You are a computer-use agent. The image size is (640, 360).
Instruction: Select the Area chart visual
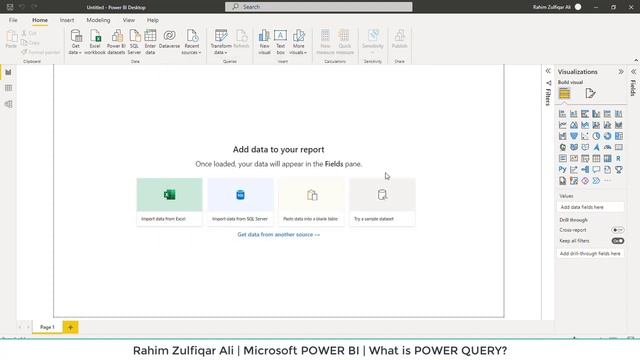coord(574,125)
